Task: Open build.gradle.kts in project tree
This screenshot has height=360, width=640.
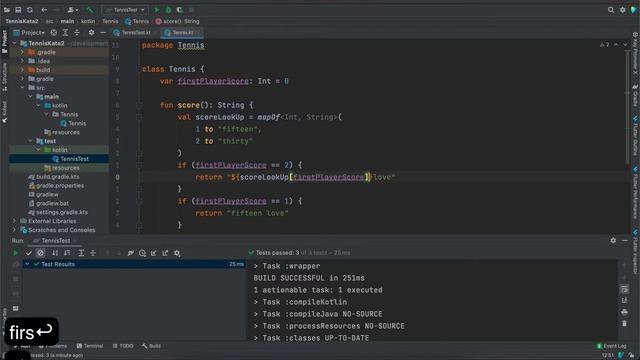Action: point(54,177)
